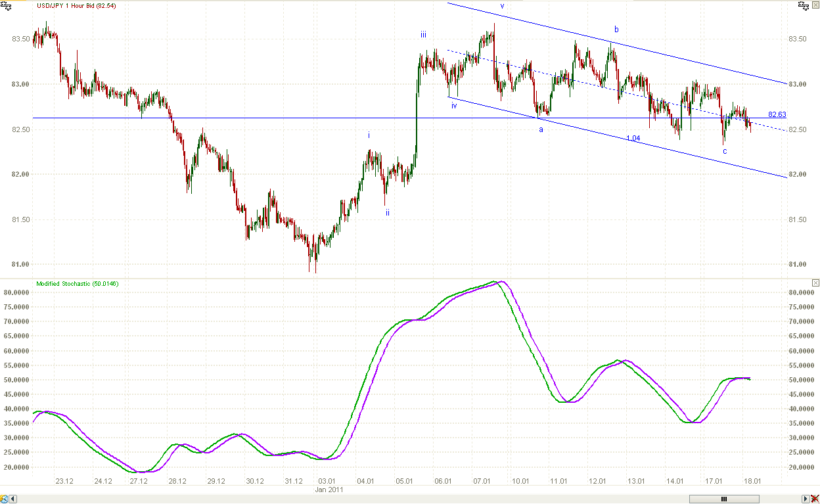
Task: Click the 03.01 date on the time axis
Action: [x=327, y=482]
